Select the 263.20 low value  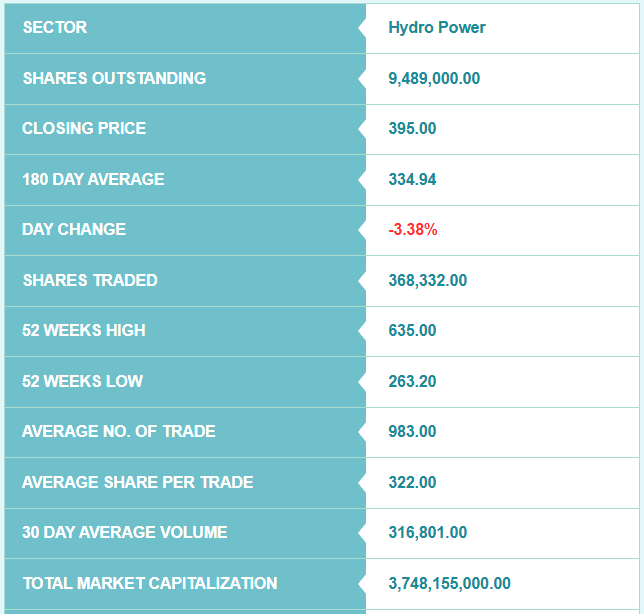(412, 382)
